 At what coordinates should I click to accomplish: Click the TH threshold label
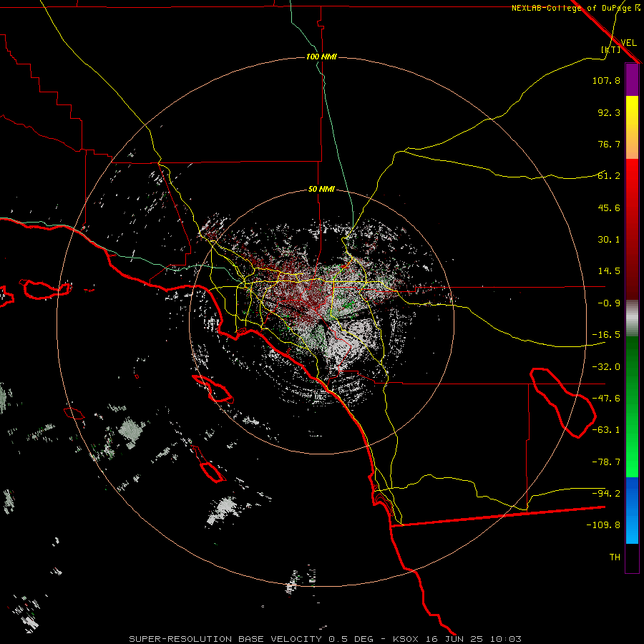click(615, 557)
